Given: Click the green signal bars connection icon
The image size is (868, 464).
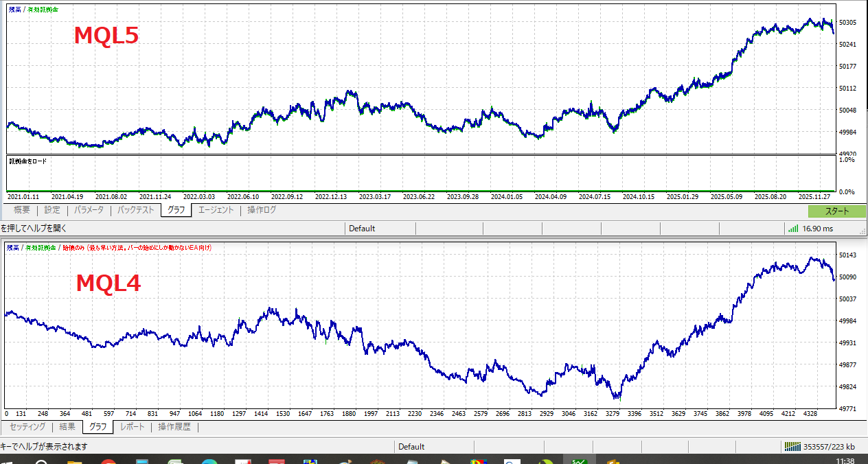Looking at the screenshot, I should 793,229.
